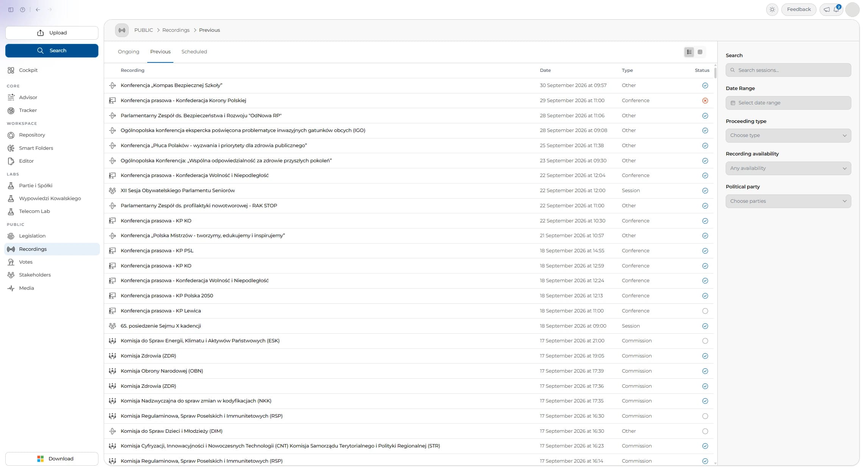Switch to the Scheduled tab
The width and height of the screenshot is (868, 474).
(194, 52)
